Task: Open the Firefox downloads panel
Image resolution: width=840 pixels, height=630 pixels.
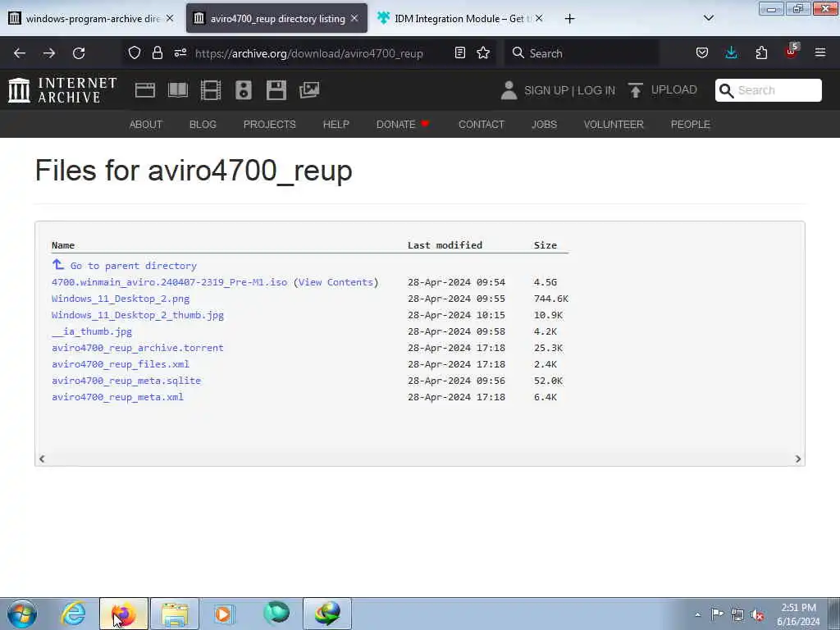Action: click(x=731, y=53)
